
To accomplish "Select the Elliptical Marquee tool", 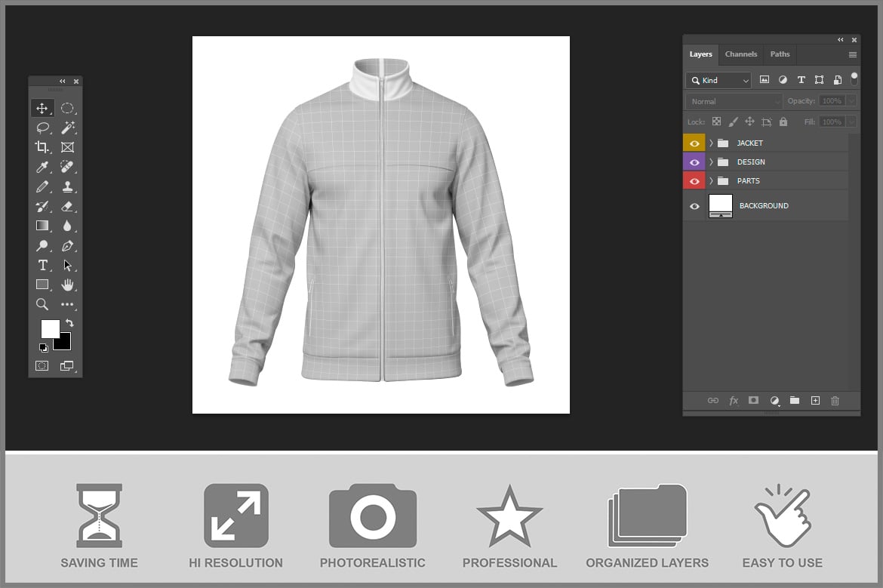I will pos(67,108).
